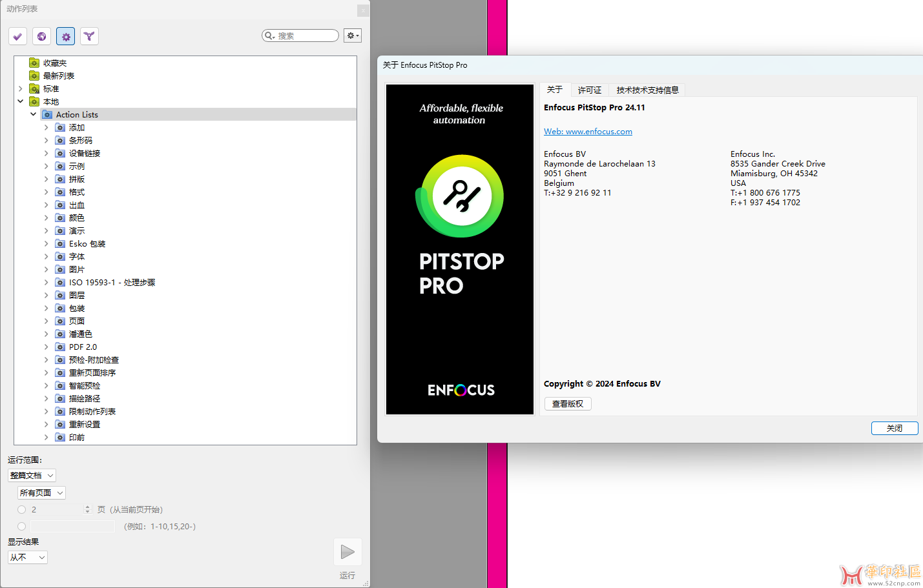Image resolution: width=923 pixels, height=588 pixels.
Task: Click the 包装 category icon
Action: pos(60,308)
